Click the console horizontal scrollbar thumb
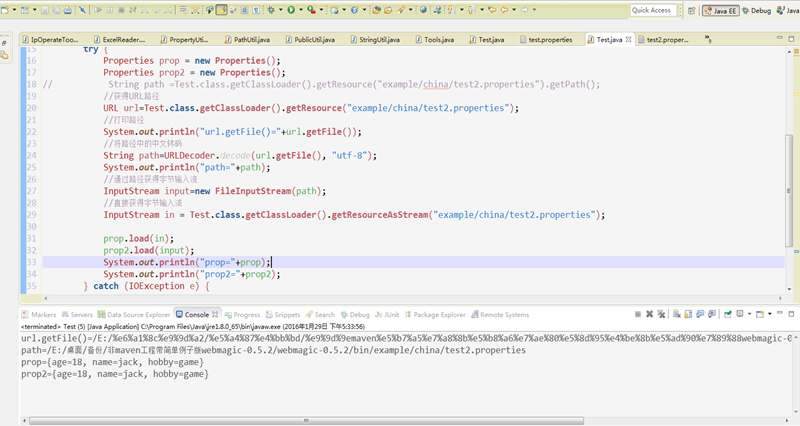Image resolution: width=800 pixels, height=426 pixels. (x=306, y=421)
